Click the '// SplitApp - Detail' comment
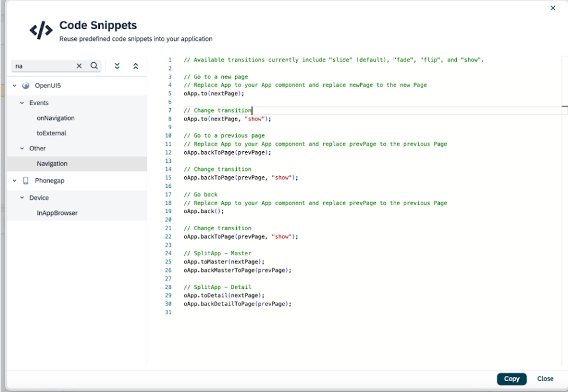 pos(217,287)
